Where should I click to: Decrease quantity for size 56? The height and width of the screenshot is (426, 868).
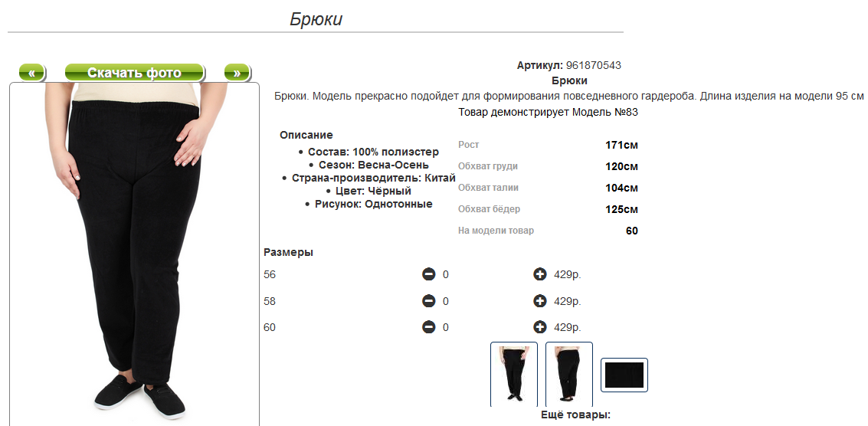[428, 274]
